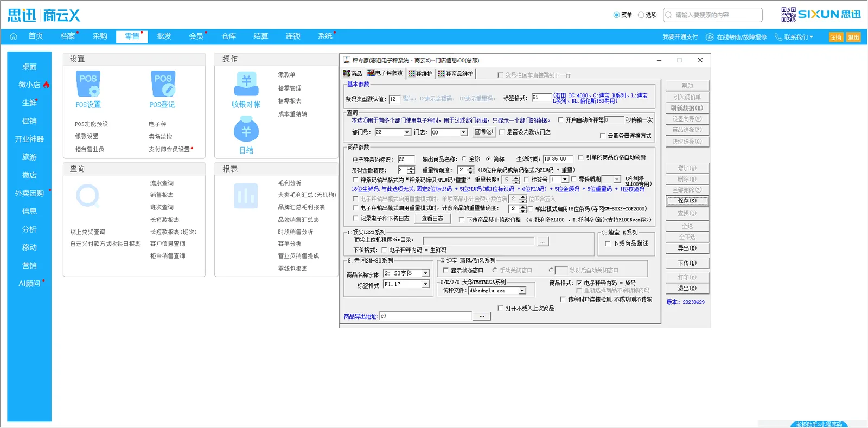This screenshot has width=868, height=428.
Task: Click the fire icon next to 微小店
Action: [47, 85]
